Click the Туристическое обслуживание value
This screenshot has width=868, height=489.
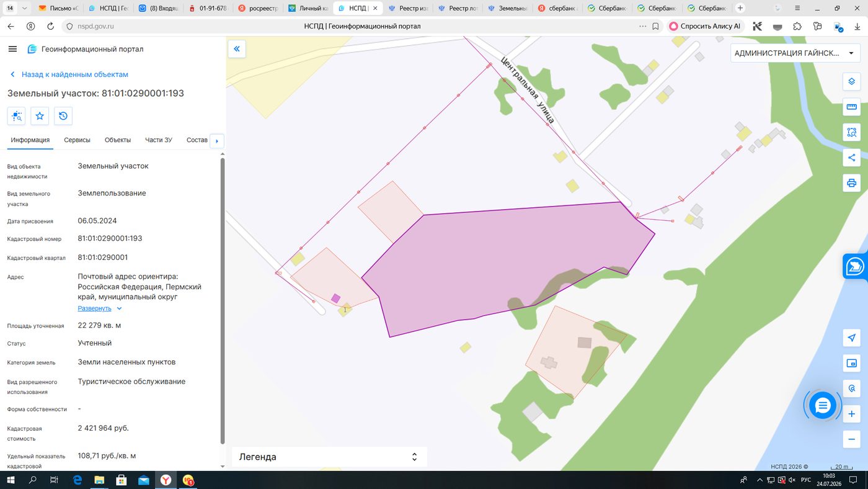[x=131, y=382]
